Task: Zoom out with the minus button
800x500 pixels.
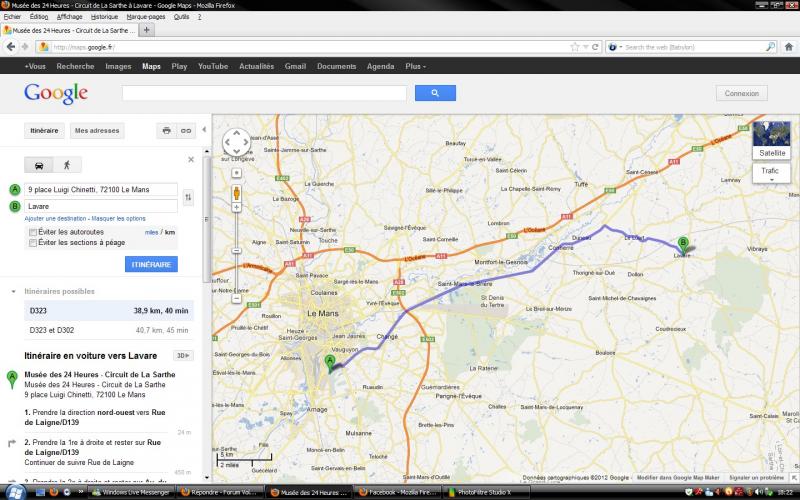Action: click(x=237, y=298)
